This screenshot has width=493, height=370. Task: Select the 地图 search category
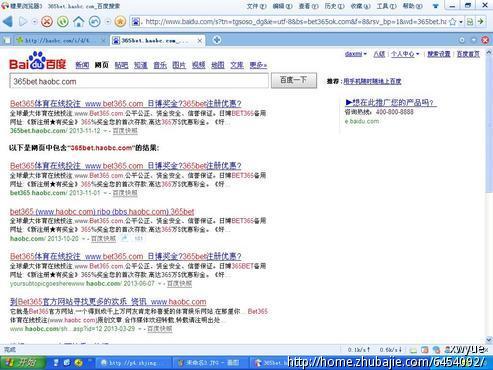218,65
